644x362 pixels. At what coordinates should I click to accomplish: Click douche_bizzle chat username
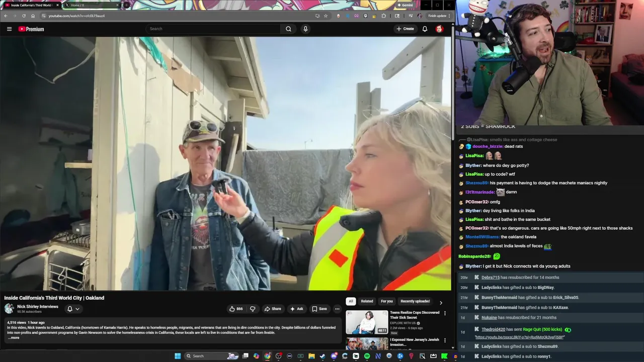point(488,146)
